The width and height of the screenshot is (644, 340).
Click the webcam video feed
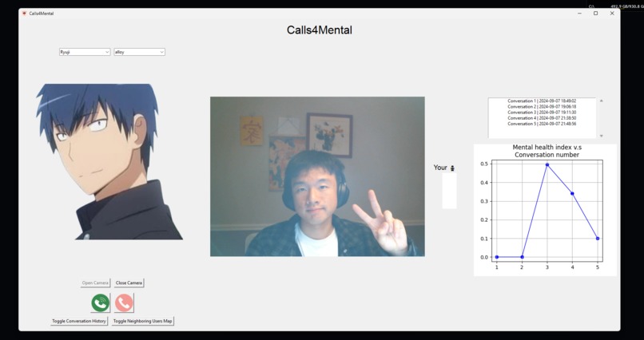click(317, 176)
